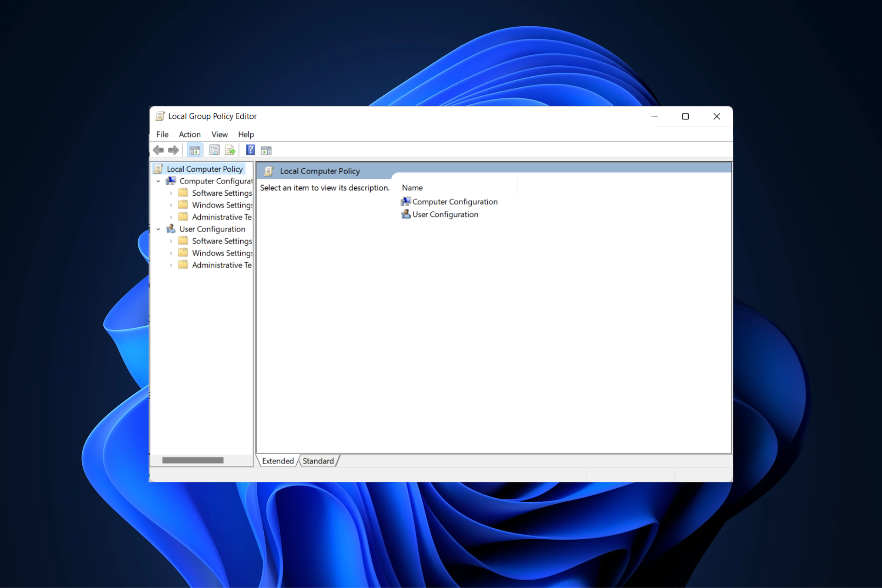The image size is (882, 588).
Task: Select Windows Settings label under User Configuration
Action: pos(222,253)
